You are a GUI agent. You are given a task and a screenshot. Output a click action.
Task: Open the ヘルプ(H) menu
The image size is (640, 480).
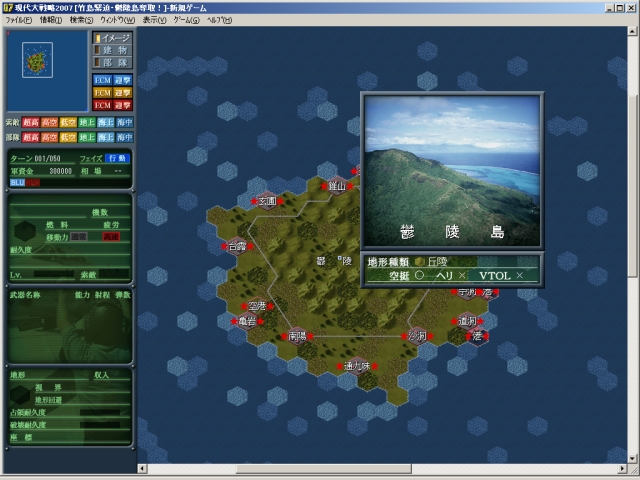[220, 20]
